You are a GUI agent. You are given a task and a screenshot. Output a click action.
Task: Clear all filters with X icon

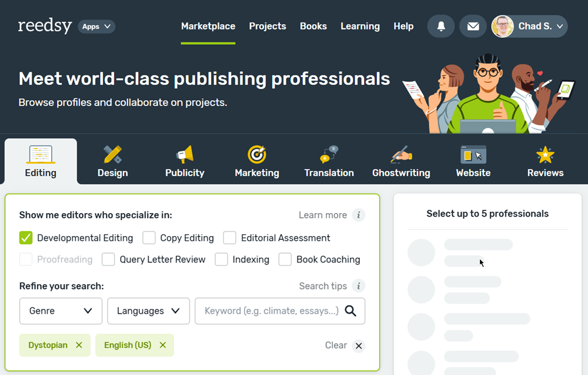pyautogui.click(x=358, y=346)
